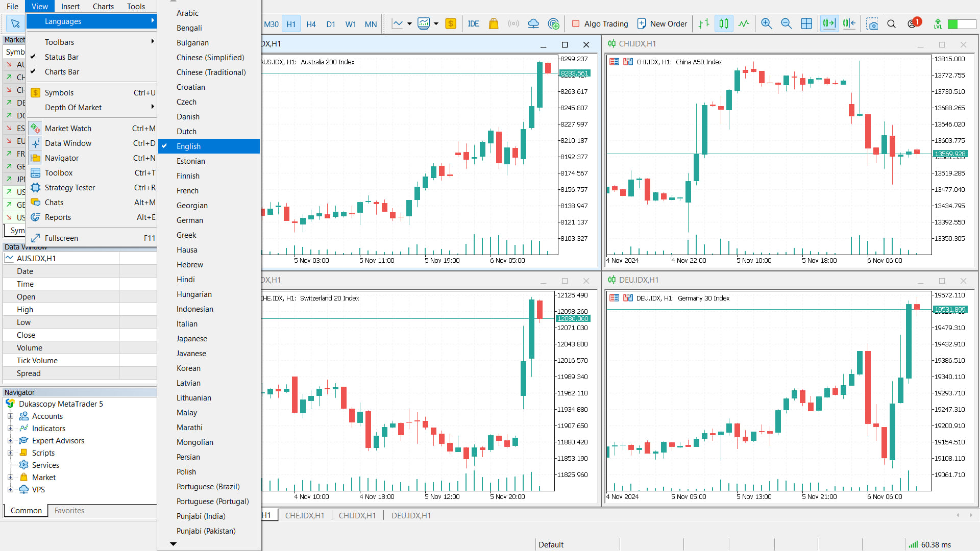
Task: Switch to the CHE.IDX,H1 chart tab
Action: tap(305, 516)
